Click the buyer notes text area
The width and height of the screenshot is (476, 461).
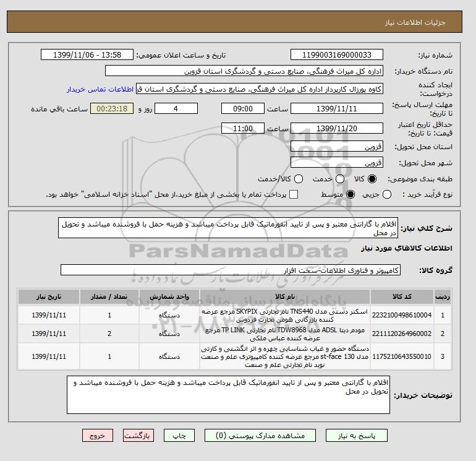tap(228, 395)
